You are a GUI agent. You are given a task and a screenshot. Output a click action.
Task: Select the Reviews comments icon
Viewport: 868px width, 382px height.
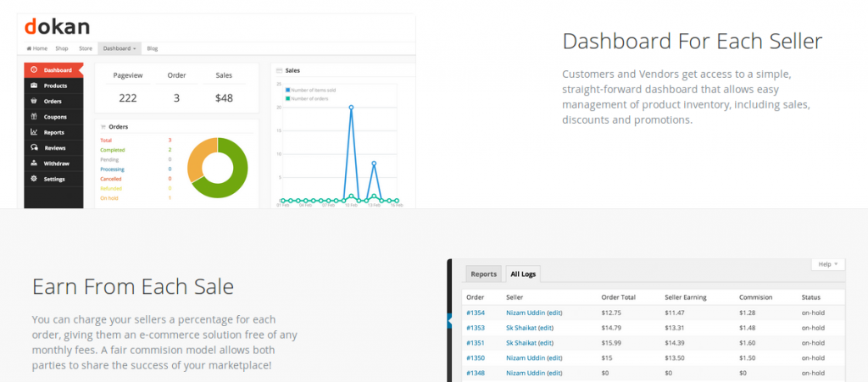point(34,147)
